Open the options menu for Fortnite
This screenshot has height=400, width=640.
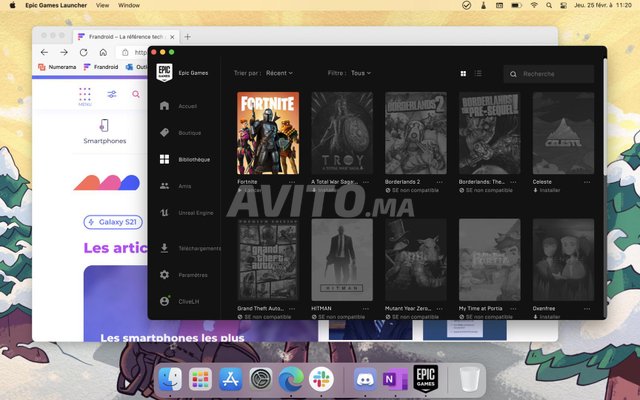(292, 182)
